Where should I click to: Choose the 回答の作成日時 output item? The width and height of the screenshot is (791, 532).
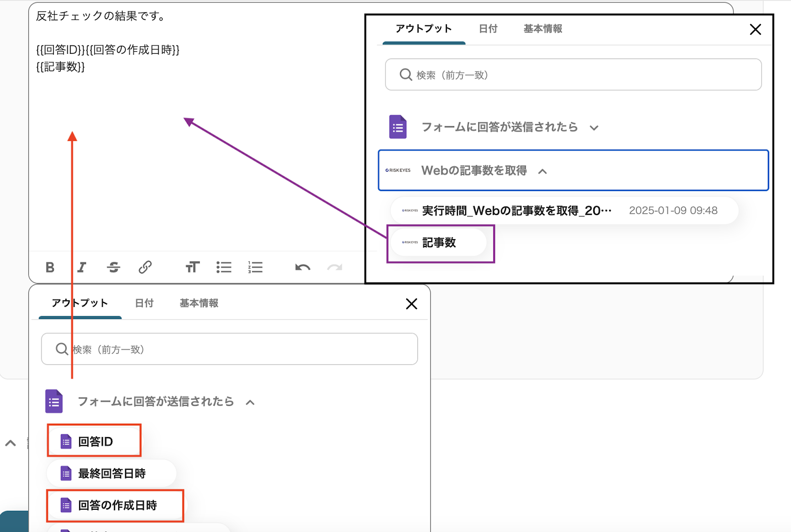(x=117, y=505)
